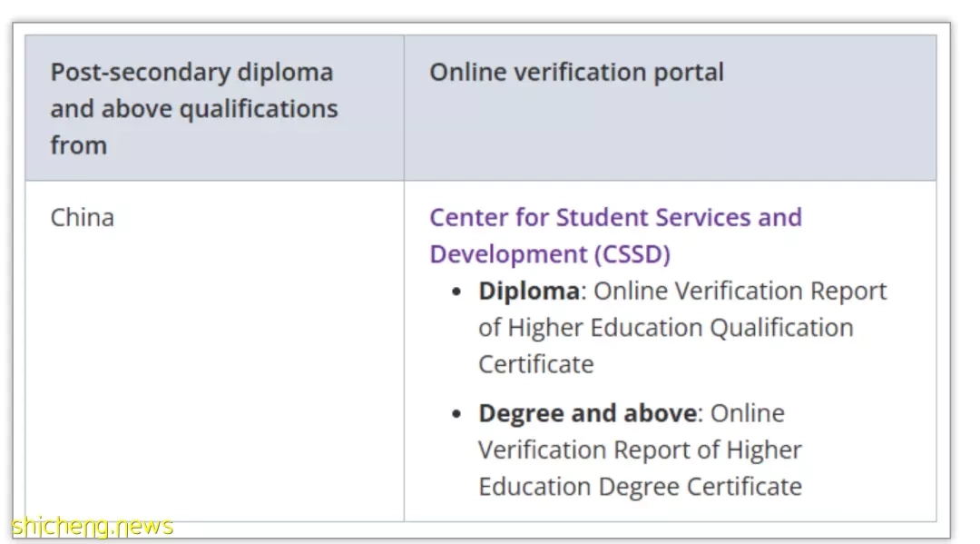Click 'Online Verification Report' after Diploma

740,291
